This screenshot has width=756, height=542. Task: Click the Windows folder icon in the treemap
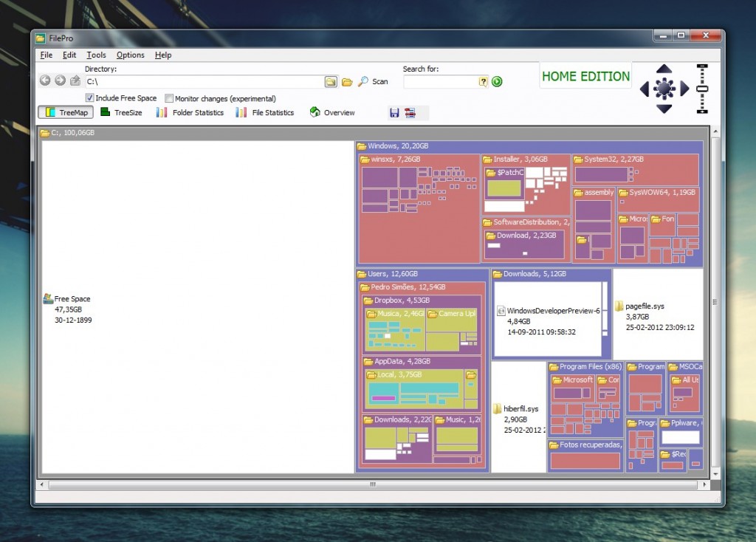(x=362, y=146)
